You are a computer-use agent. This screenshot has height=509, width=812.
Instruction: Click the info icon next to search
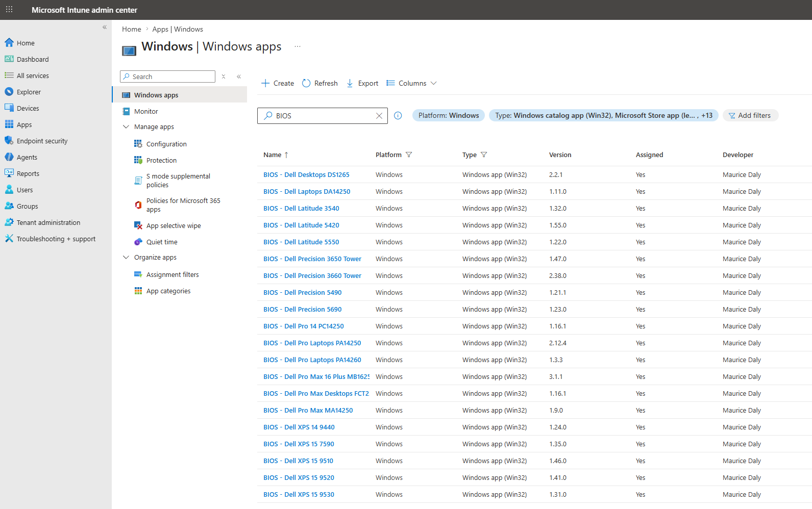pos(398,116)
